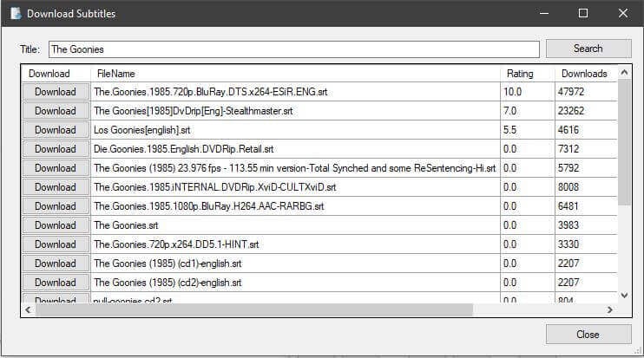Click the vertical scrollbar up arrow

pos(624,73)
